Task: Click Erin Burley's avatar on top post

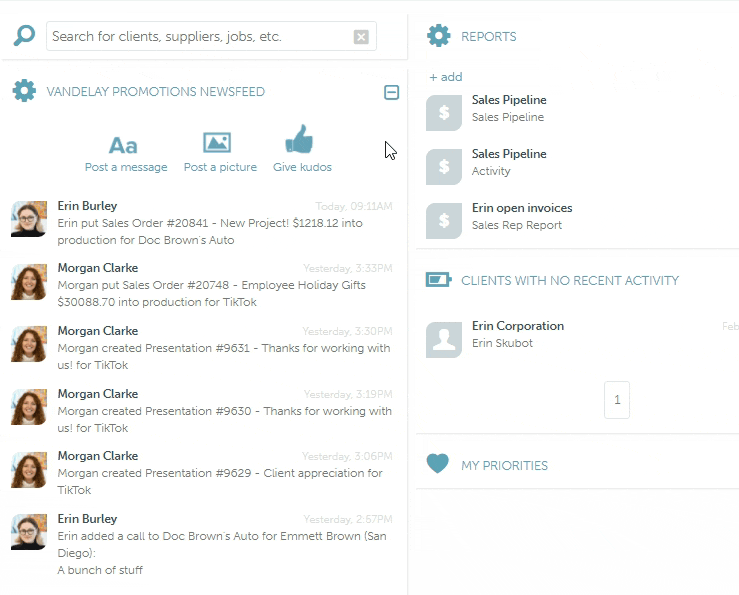Action: tap(29, 218)
